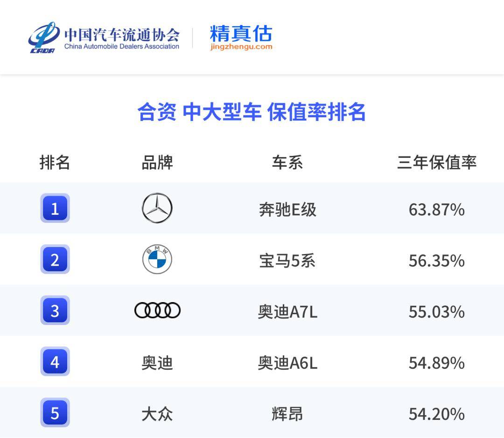The width and height of the screenshot is (504, 438).
Task: Click the 车系 column header
Action: [x=287, y=162]
